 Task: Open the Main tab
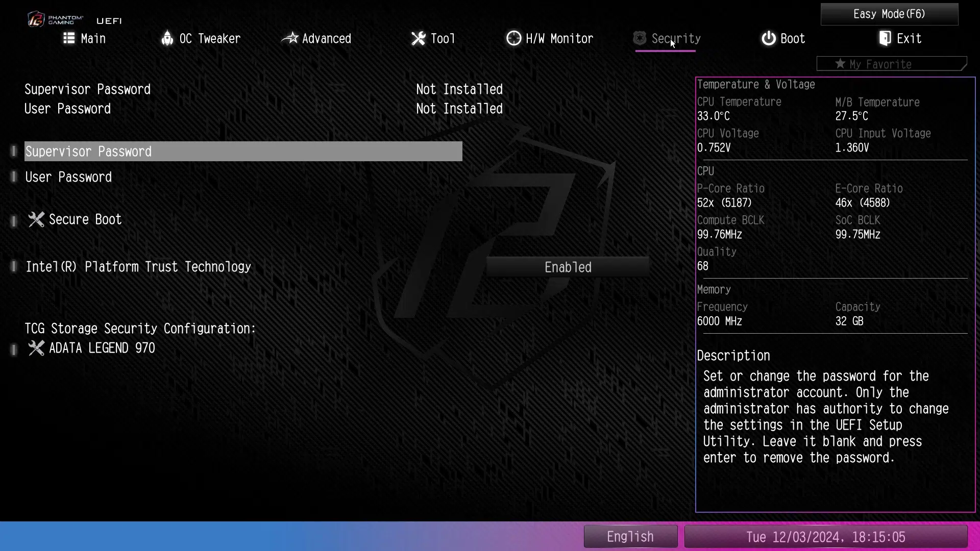[84, 38]
